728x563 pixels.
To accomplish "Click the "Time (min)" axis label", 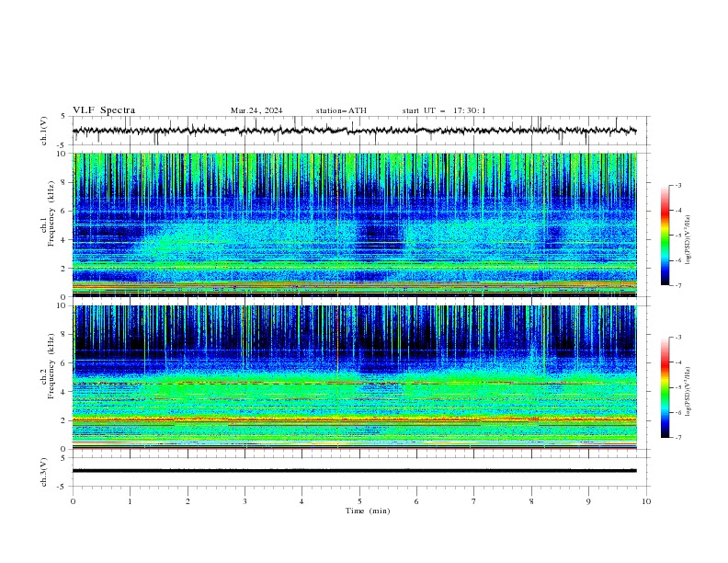I will tap(368, 511).
